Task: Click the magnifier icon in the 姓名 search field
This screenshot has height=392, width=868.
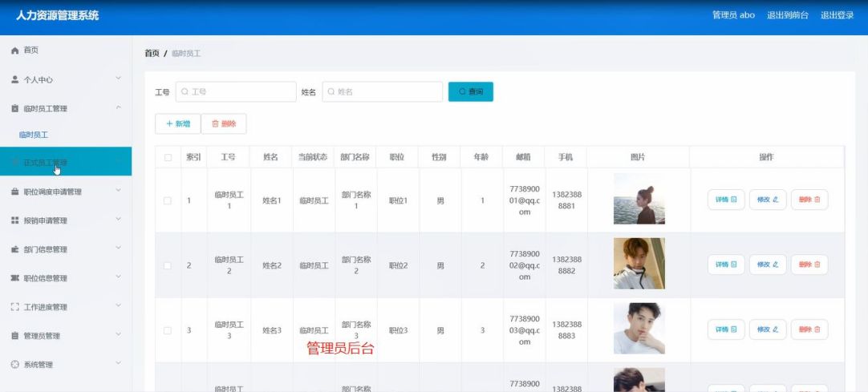Action: point(331,91)
